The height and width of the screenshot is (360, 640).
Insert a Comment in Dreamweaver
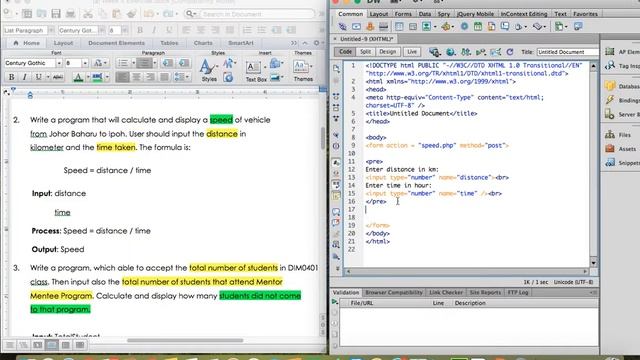tap(505, 27)
